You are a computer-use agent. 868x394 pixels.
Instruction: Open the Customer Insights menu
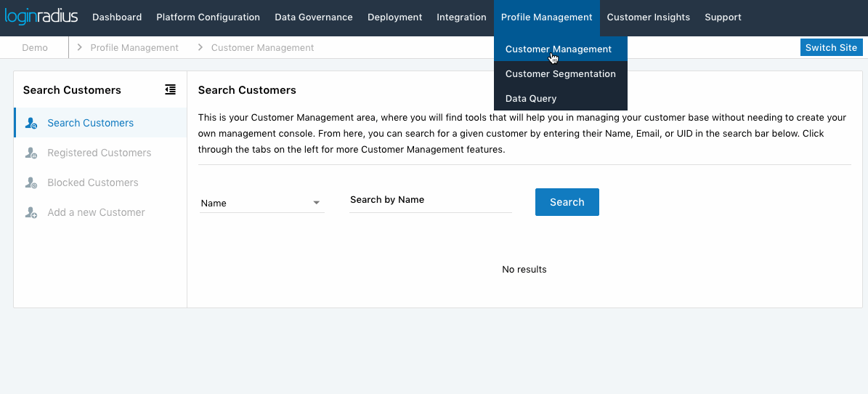click(x=648, y=17)
